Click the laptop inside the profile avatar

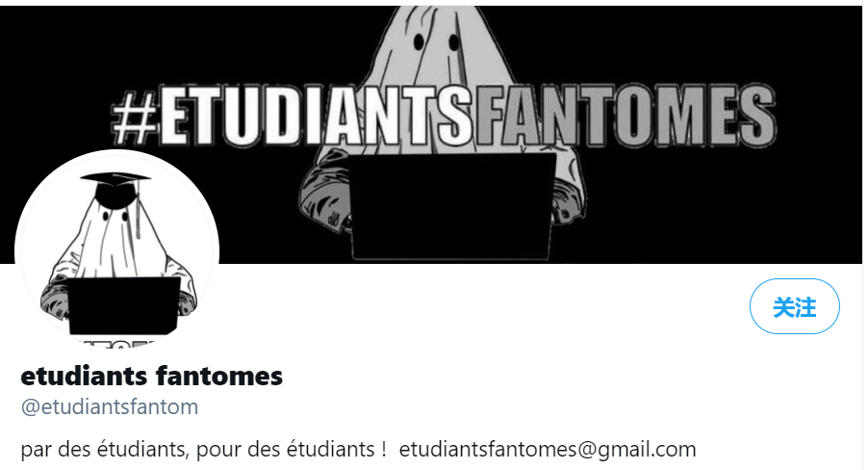[x=123, y=306]
